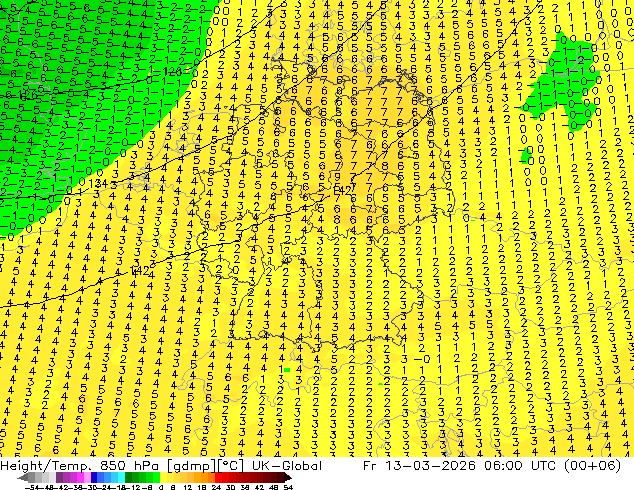Click the "850 hPa" level label
This screenshot has width=634, height=490.
coord(129,466)
